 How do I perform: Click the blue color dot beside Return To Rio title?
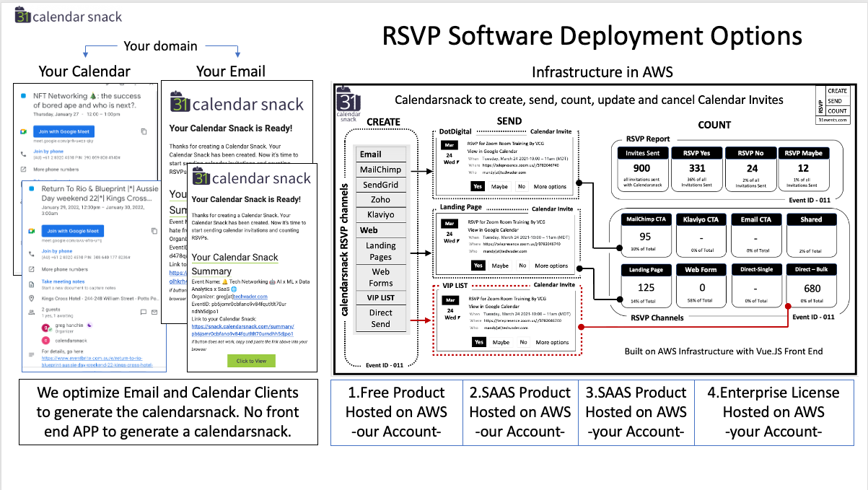click(x=32, y=188)
